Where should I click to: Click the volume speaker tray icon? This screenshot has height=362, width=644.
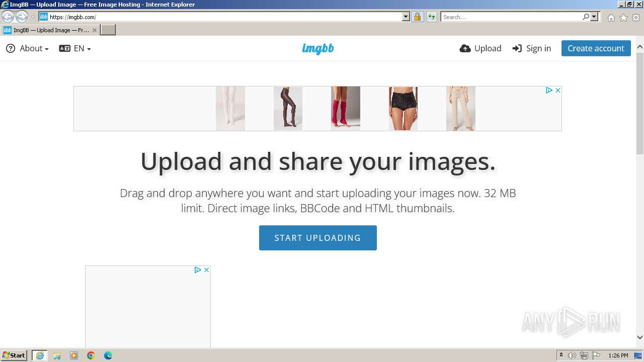click(572, 355)
